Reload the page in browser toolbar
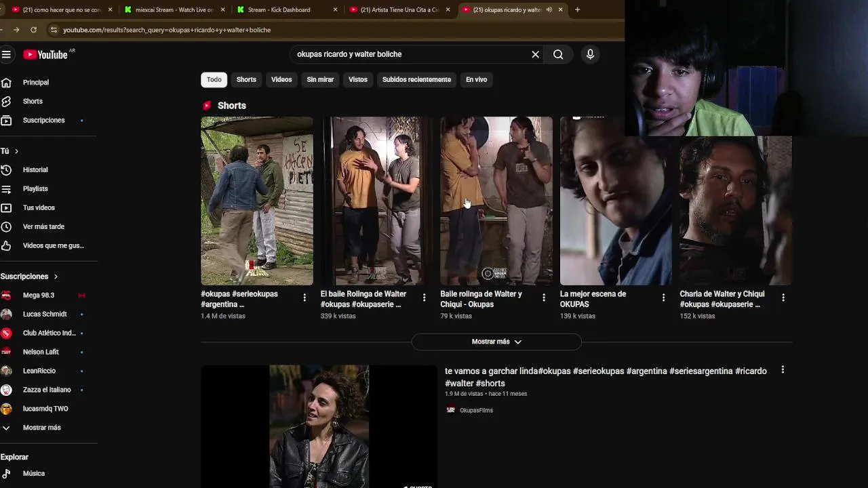 33,30
